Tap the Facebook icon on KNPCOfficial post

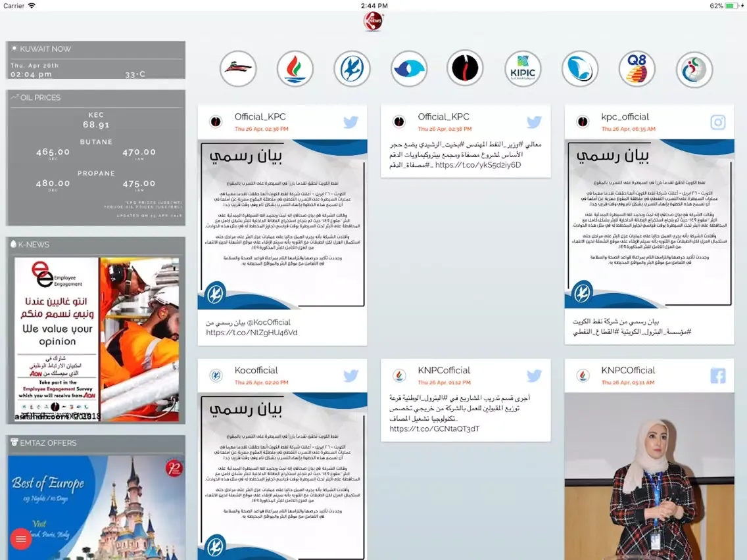click(718, 376)
